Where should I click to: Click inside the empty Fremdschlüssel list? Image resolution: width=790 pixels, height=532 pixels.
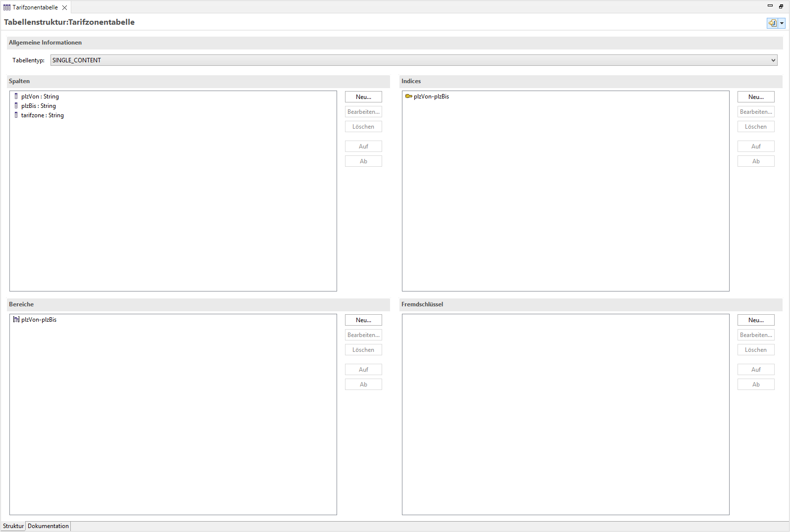click(x=565, y=414)
